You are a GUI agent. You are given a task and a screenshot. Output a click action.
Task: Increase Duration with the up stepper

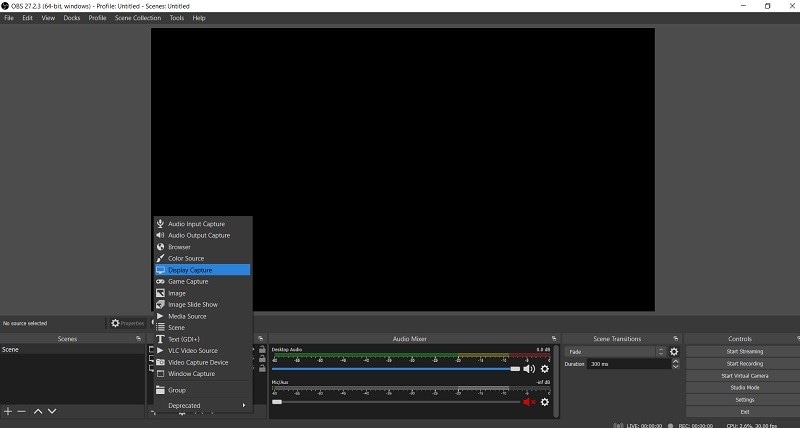point(676,361)
